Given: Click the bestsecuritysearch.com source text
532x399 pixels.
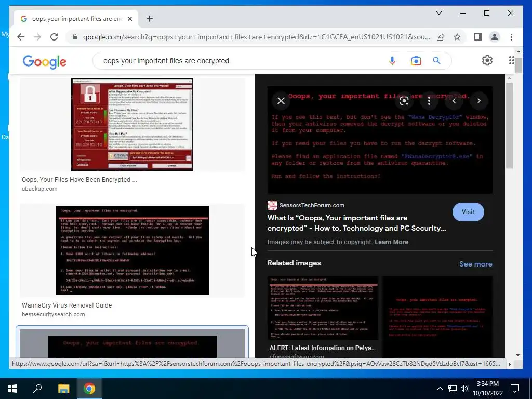Looking at the screenshot, I should pyautogui.click(x=54, y=314).
